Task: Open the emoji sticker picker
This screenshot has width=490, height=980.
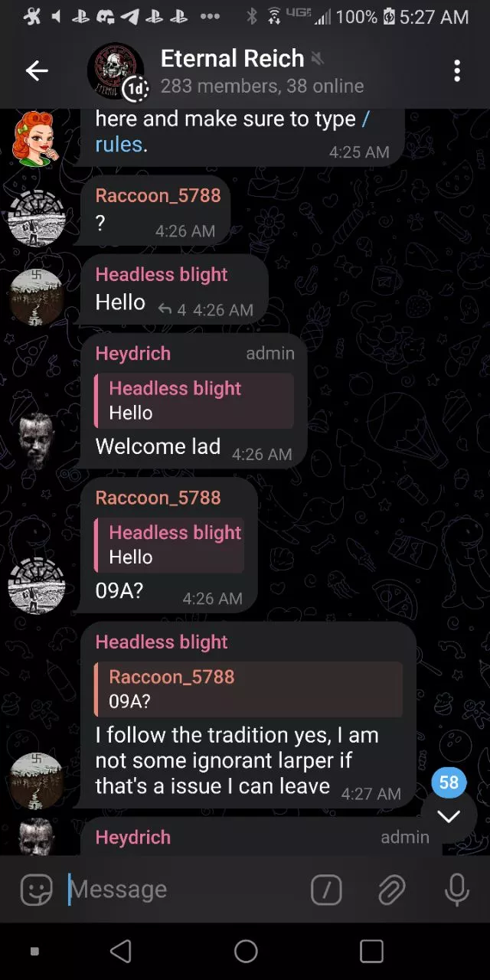Action: click(36, 890)
